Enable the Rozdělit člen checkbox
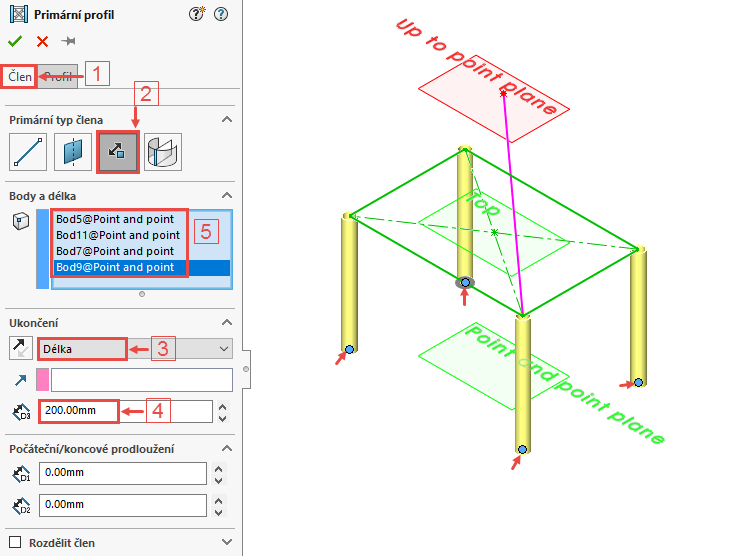750x556 pixels. (15, 542)
